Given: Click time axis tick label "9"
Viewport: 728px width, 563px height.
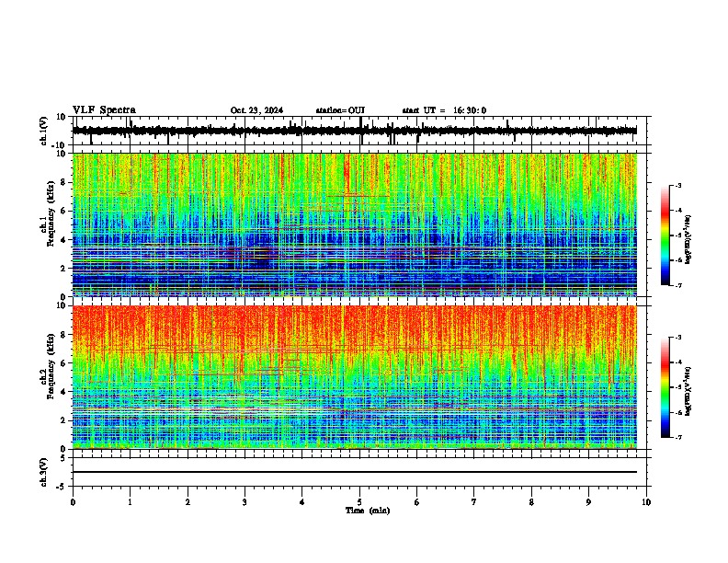Looking at the screenshot, I should pos(588,502).
